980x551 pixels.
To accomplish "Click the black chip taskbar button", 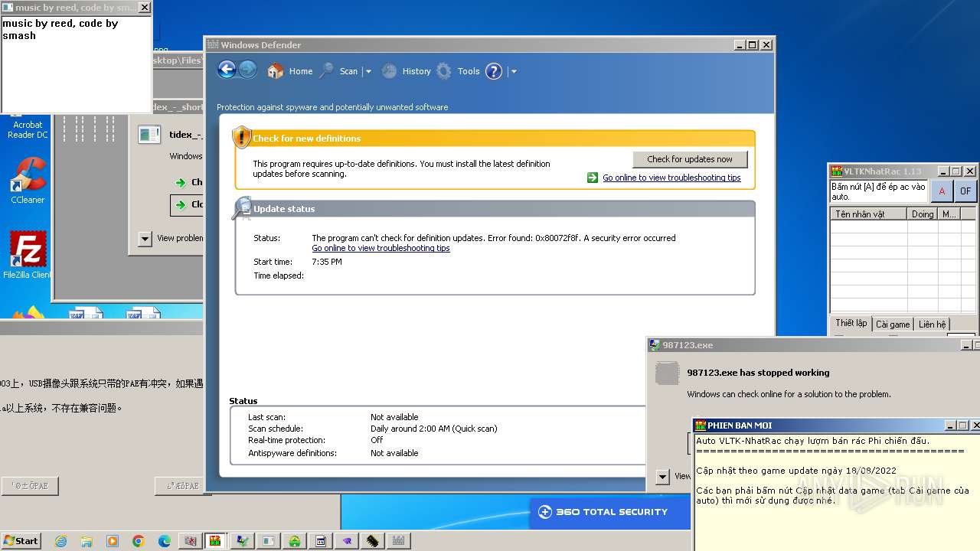I will pos(373,541).
